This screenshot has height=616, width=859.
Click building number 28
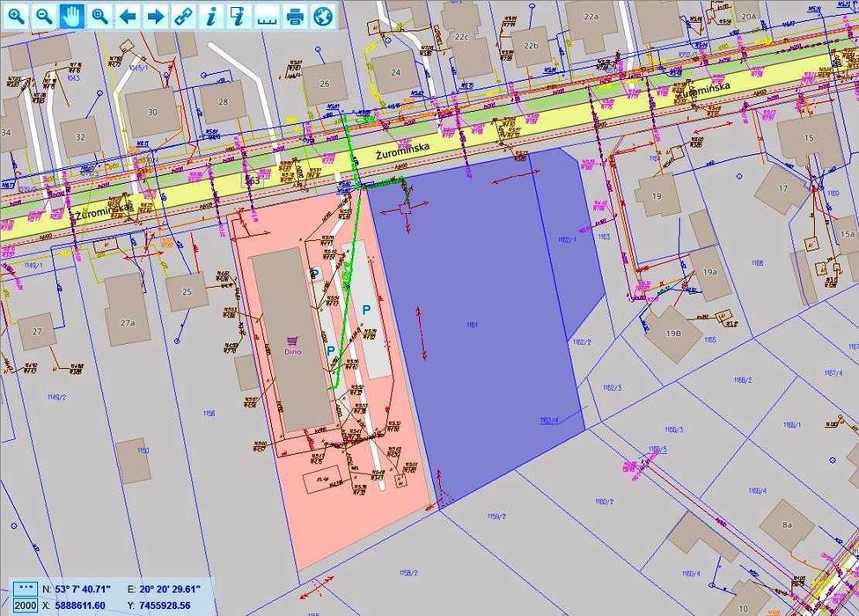(223, 102)
